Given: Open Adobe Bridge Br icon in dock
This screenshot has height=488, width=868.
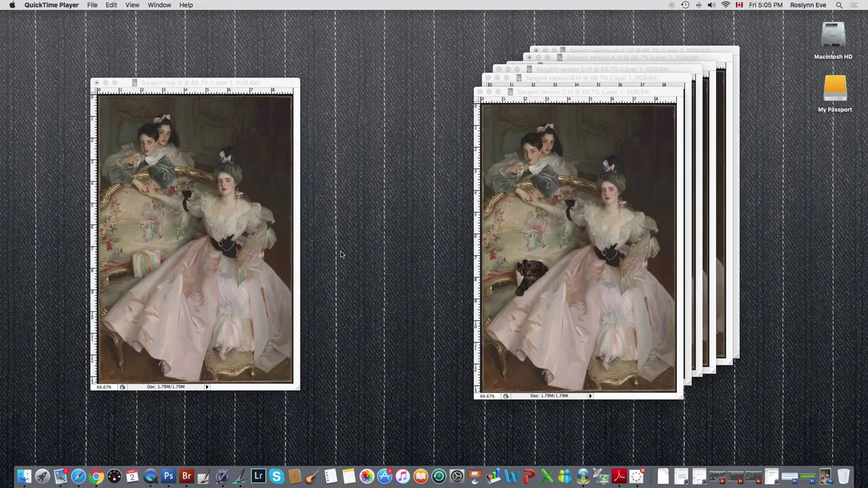Looking at the screenshot, I should pyautogui.click(x=186, y=476).
